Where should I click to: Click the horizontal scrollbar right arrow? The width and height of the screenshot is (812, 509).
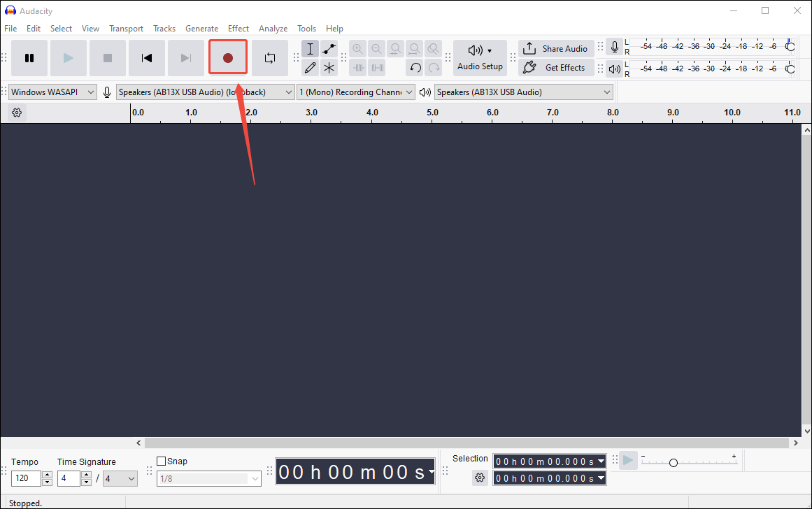pos(796,443)
